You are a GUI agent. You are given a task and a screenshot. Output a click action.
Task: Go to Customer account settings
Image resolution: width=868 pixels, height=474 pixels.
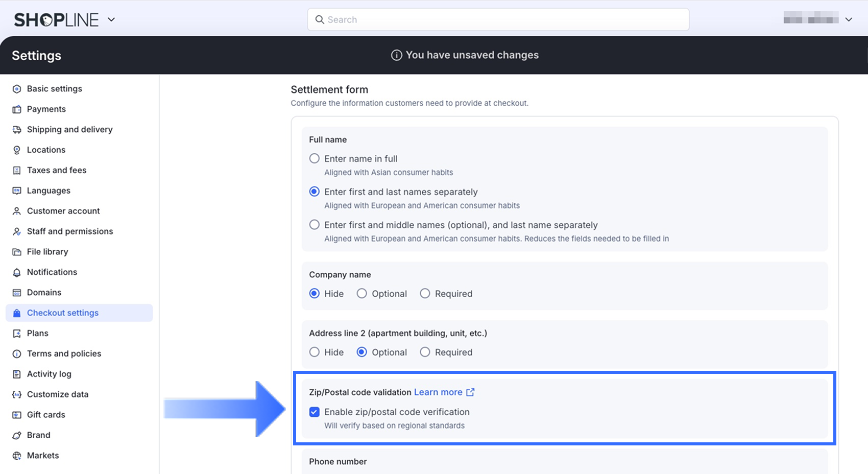tap(63, 211)
